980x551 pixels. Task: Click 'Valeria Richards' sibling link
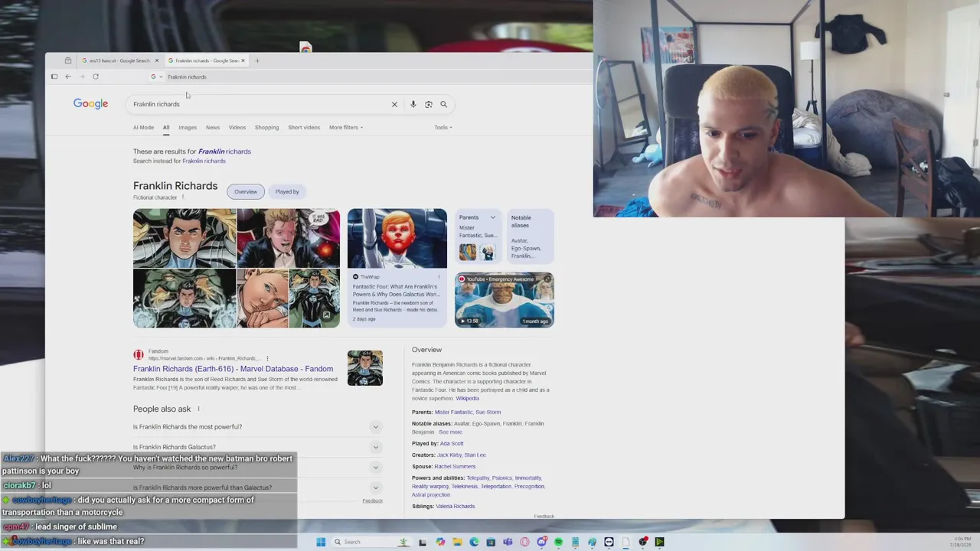coord(455,507)
